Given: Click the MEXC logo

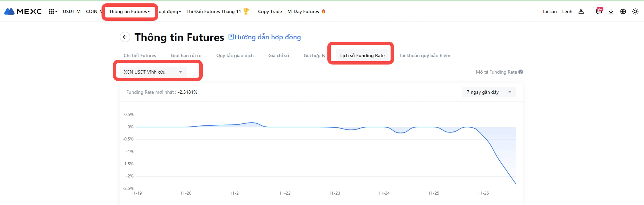Looking at the screenshot, I should point(23,11).
